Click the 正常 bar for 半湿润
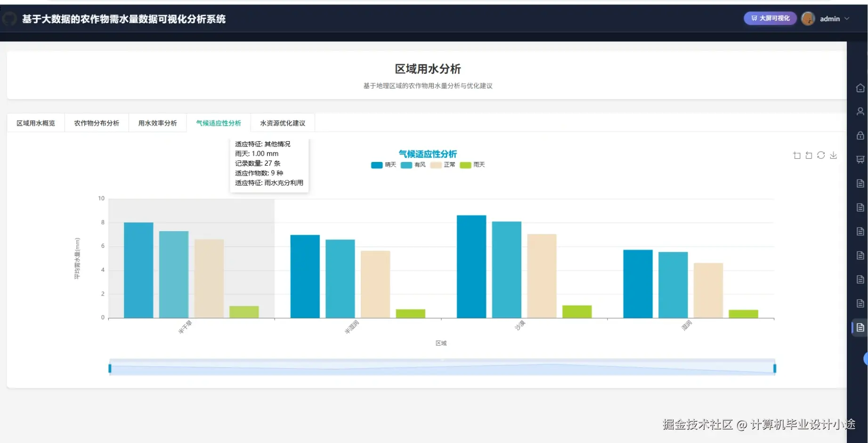868x443 pixels. coord(375,284)
